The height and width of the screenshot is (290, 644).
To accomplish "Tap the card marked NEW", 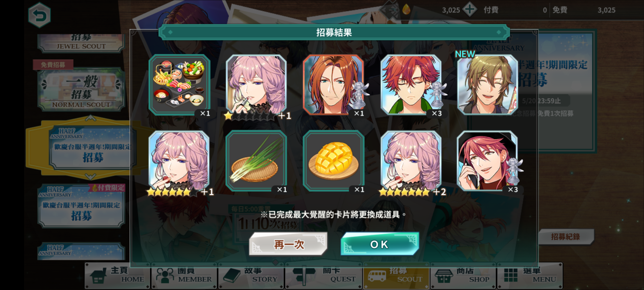I will coord(488,85).
